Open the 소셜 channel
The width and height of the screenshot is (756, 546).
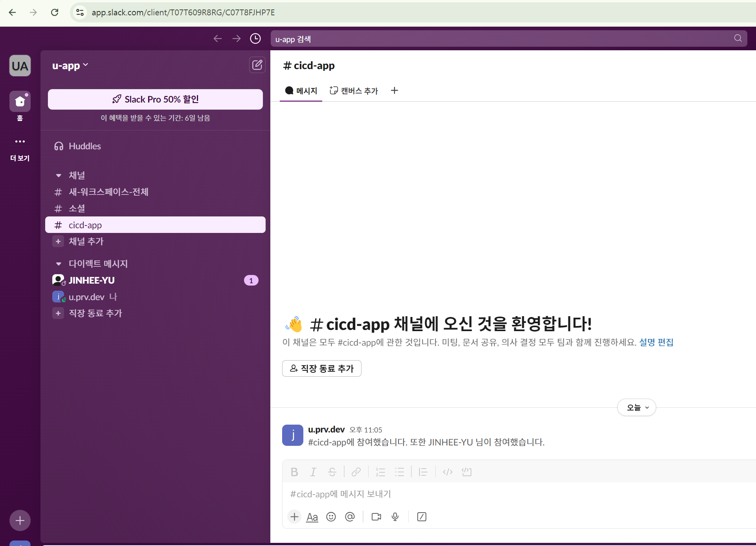pyautogui.click(x=155, y=209)
